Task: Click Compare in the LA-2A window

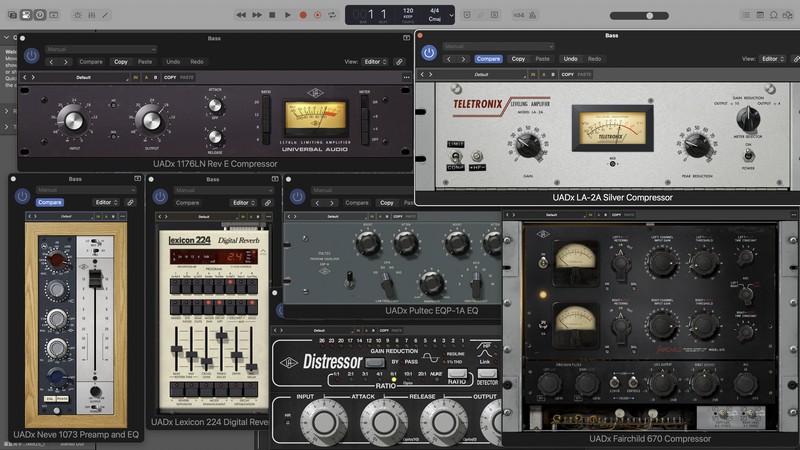Action: 488,59
